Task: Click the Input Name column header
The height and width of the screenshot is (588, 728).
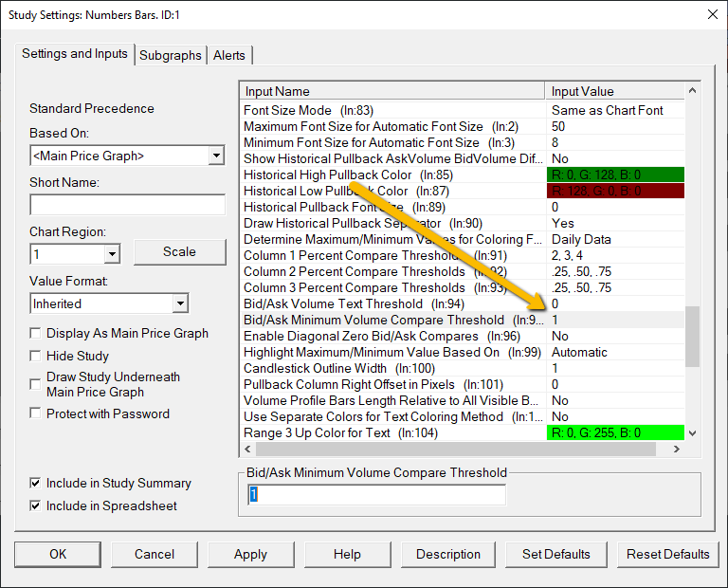Action: pyautogui.click(x=392, y=91)
